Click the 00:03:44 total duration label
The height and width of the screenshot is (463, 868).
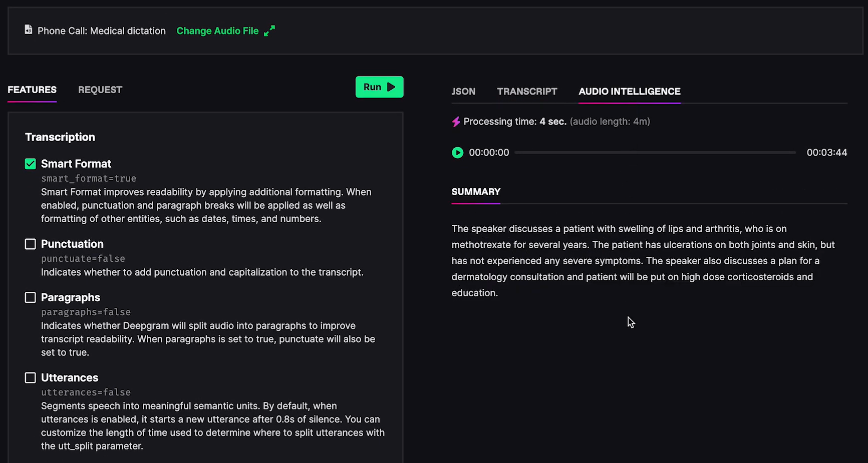click(826, 153)
